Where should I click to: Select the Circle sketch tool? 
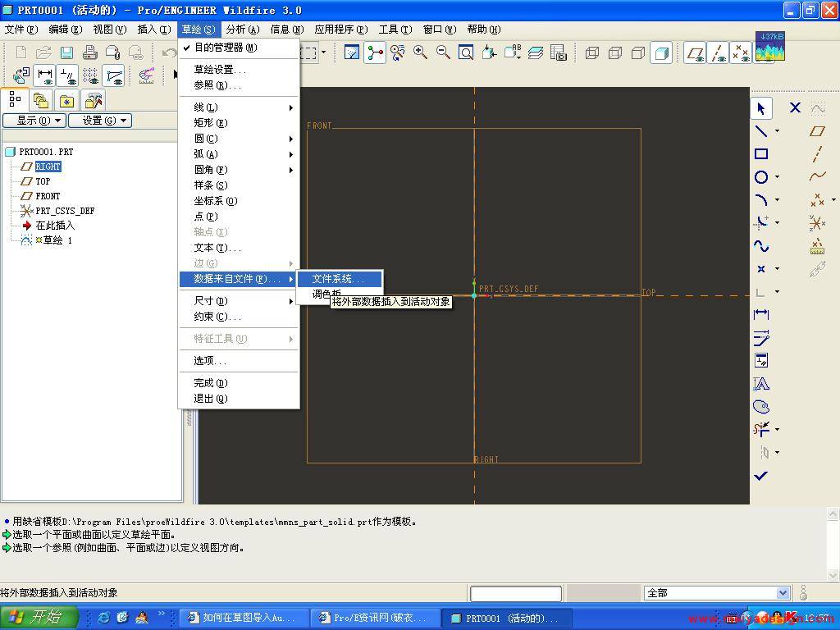pyautogui.click(x=761, y=177)
